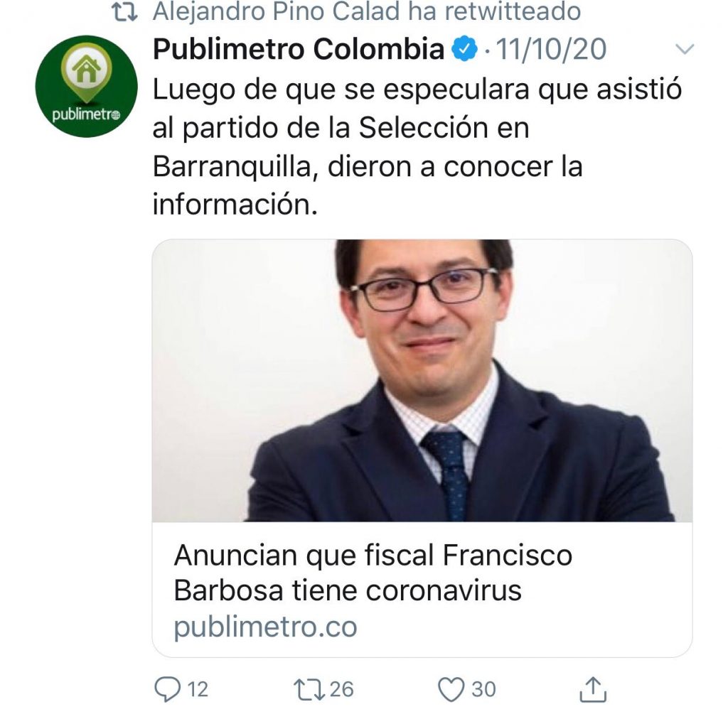Image resolution: width=728 pixels, height=714 pixels.
Task: Tap the share upload icon
Action: pos(593,689)
